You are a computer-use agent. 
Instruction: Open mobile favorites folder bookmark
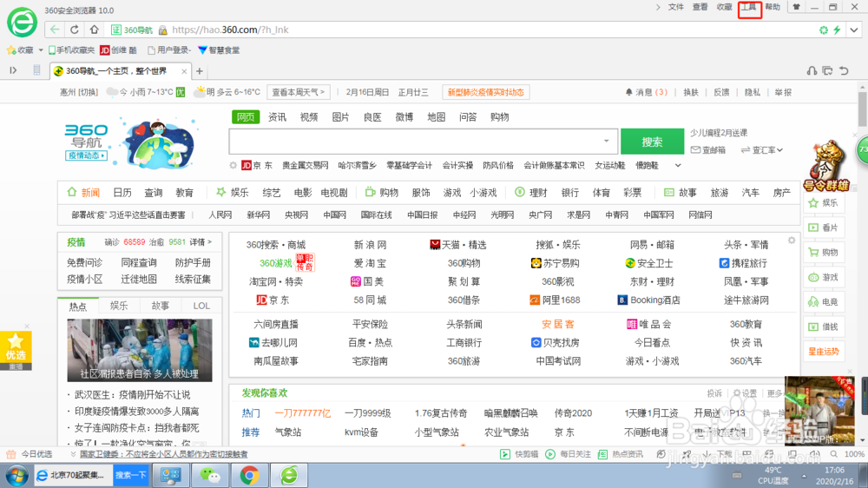[x=71, y=50]
